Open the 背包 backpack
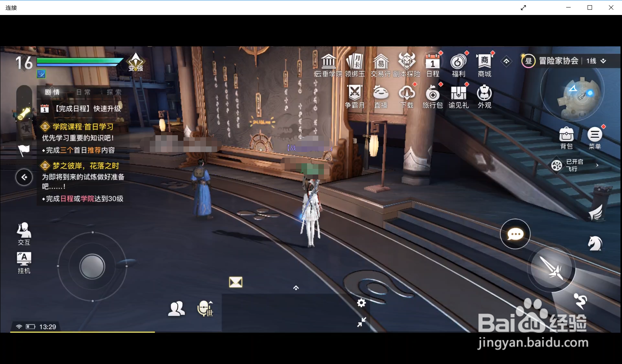Image resolution: width=622 pixels, height=364 pixels. [566, 137]
